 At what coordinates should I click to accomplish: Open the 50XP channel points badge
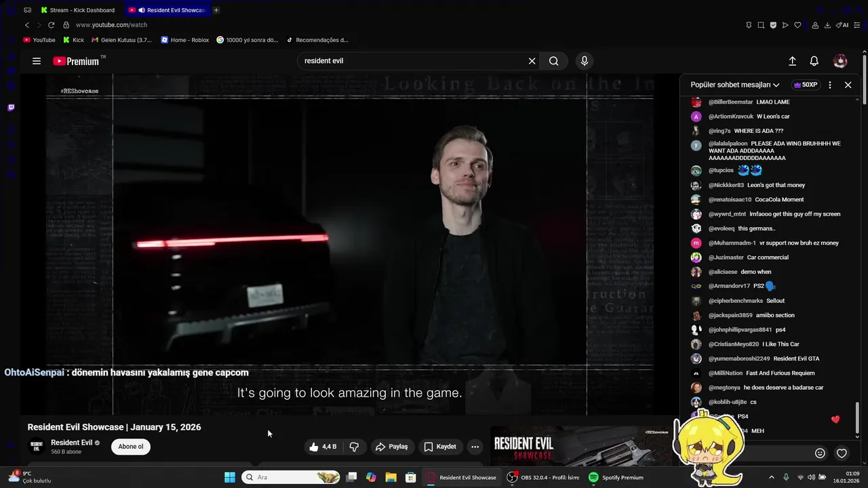805,85
